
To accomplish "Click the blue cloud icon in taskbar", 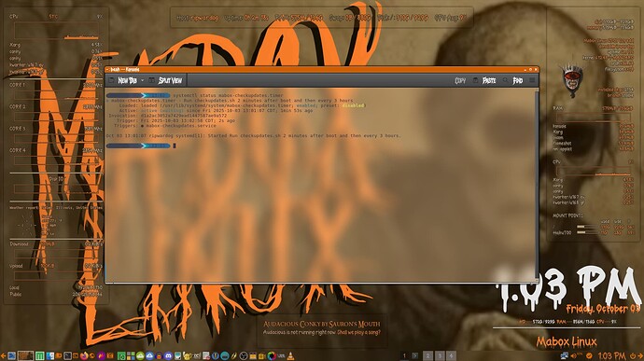I will pyautogui.click(x=149, y=355).
